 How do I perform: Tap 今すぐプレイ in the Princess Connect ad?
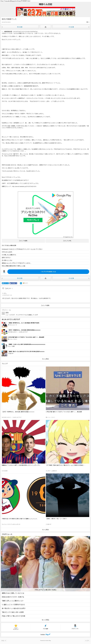point(33,220)
